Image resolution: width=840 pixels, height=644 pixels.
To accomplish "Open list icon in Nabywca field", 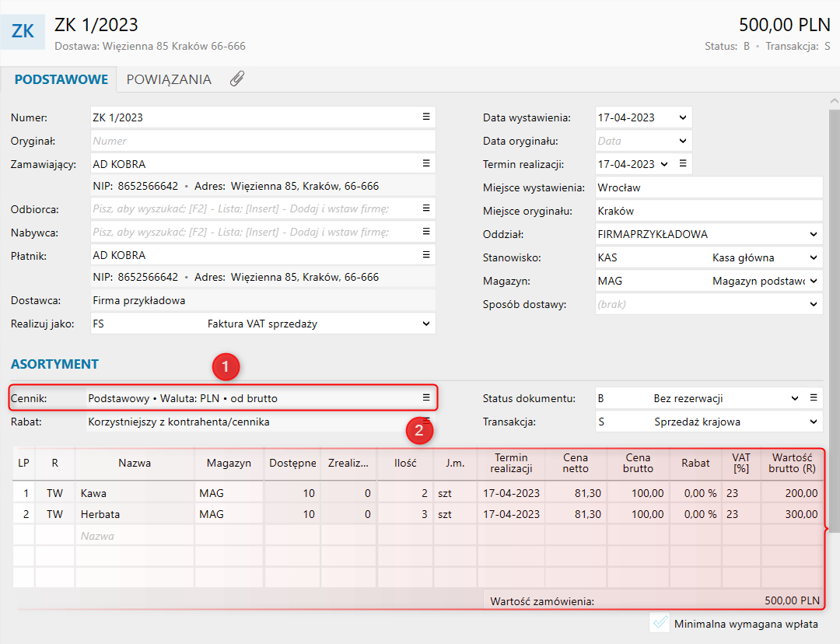I will point(425,232).
